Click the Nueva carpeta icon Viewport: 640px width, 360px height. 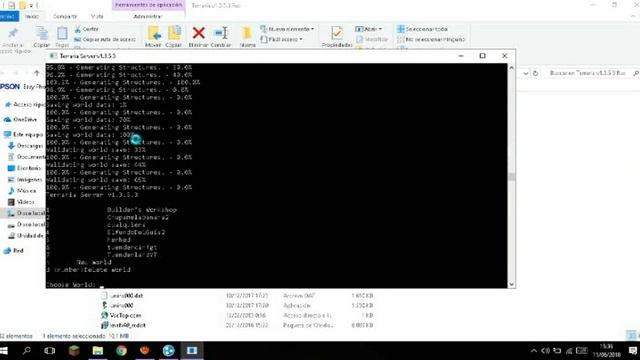point(247,37)
